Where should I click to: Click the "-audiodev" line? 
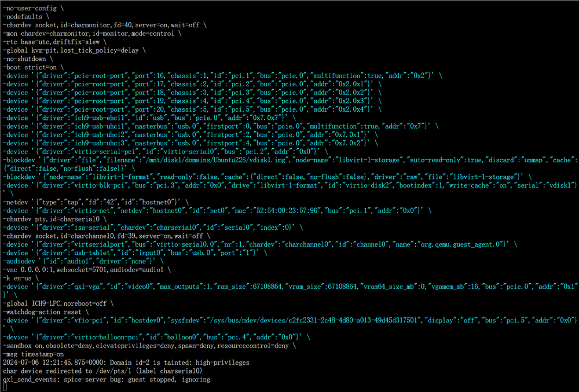83,261
